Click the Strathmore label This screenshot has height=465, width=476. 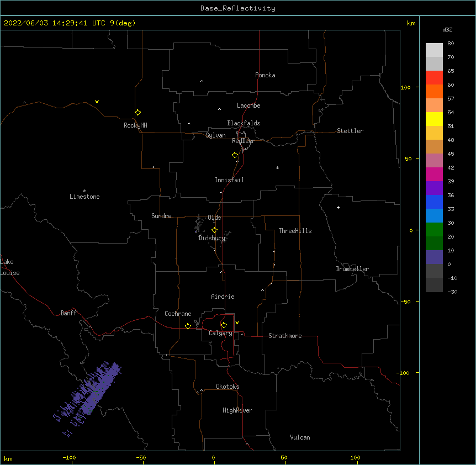point(285,336)
